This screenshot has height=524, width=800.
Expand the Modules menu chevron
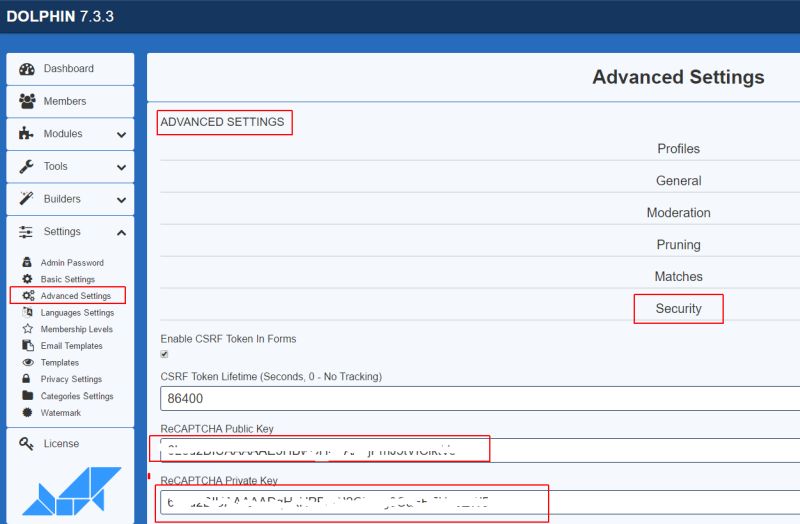[121, 134]
